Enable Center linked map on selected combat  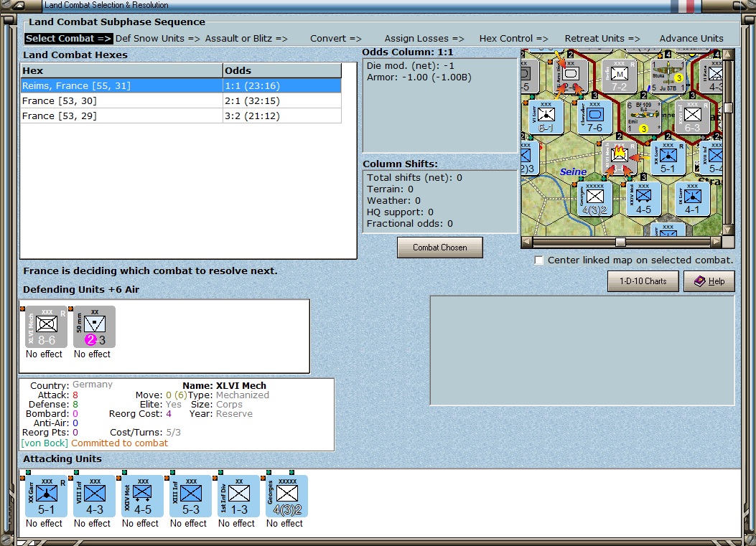click(x=539, y=260)
